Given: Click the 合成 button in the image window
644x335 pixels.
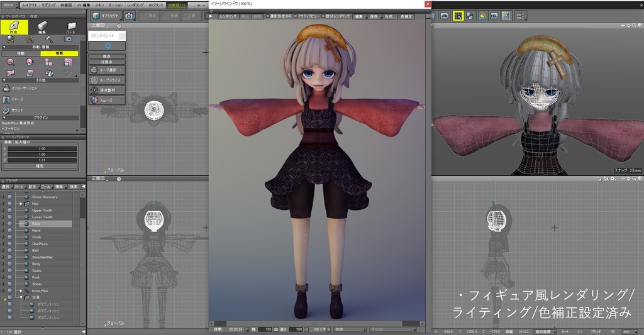Looking at the screenshot, I should pos(389,16).
